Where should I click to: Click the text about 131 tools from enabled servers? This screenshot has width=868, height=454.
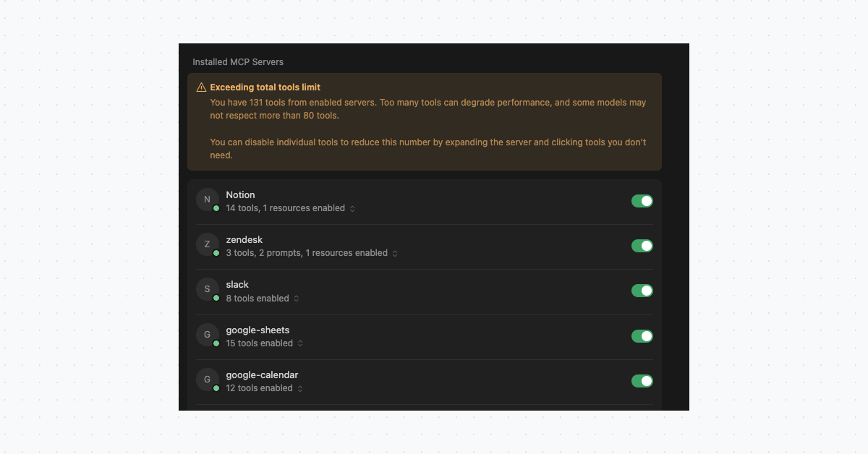(x=427, y=109)
